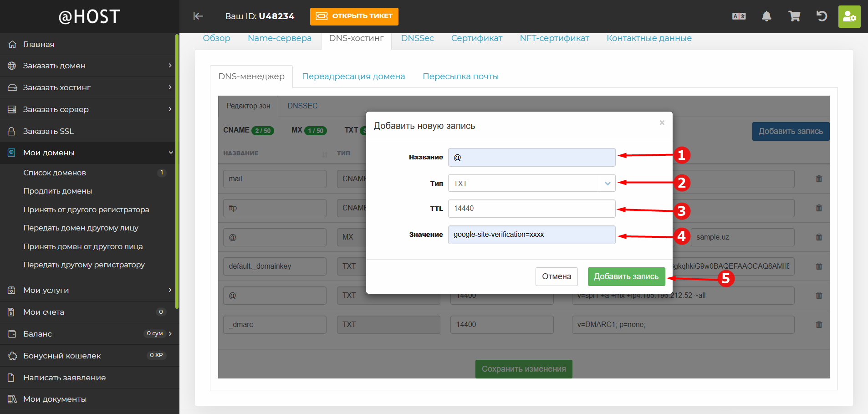
Task: Click the globe icon for Заказать домен
Action: coord(12,66)
